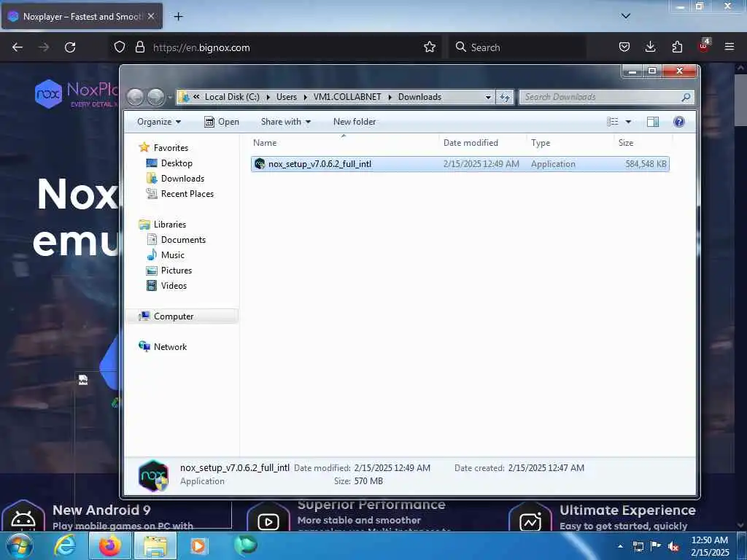The image size is (747, 560).
Task: Open a new Firefox tab
Action: [x=178, y=17]
